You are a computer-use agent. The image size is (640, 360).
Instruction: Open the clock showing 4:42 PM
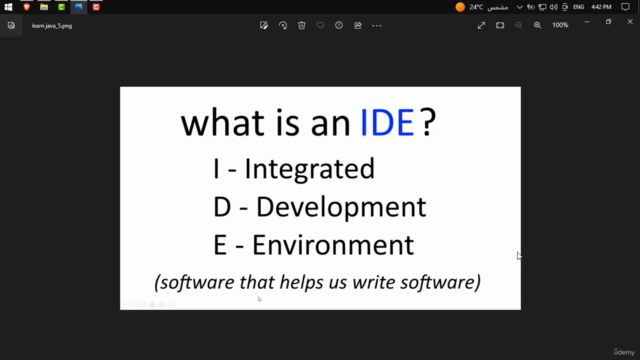click(x=601, y=7)
